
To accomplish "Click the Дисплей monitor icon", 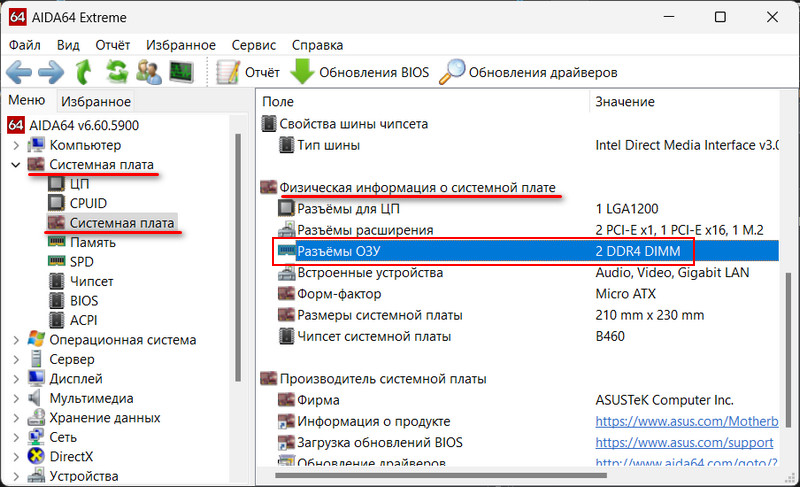I will 36,378.
